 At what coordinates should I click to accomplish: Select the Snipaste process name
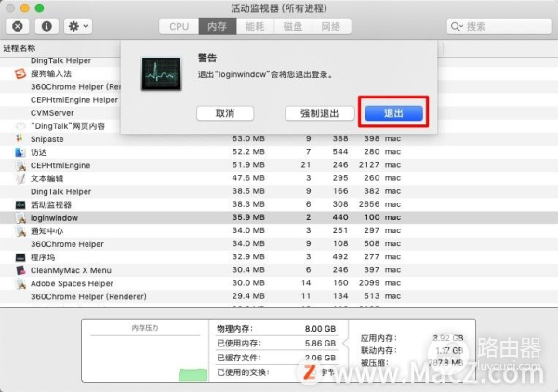pos(47,139)
